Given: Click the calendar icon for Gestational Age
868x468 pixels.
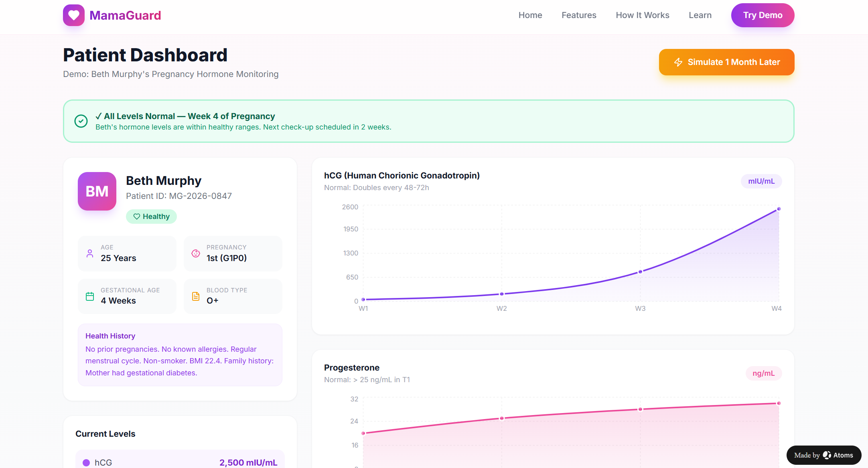Looking at the screenshot, I should click(x=90, y=296).
